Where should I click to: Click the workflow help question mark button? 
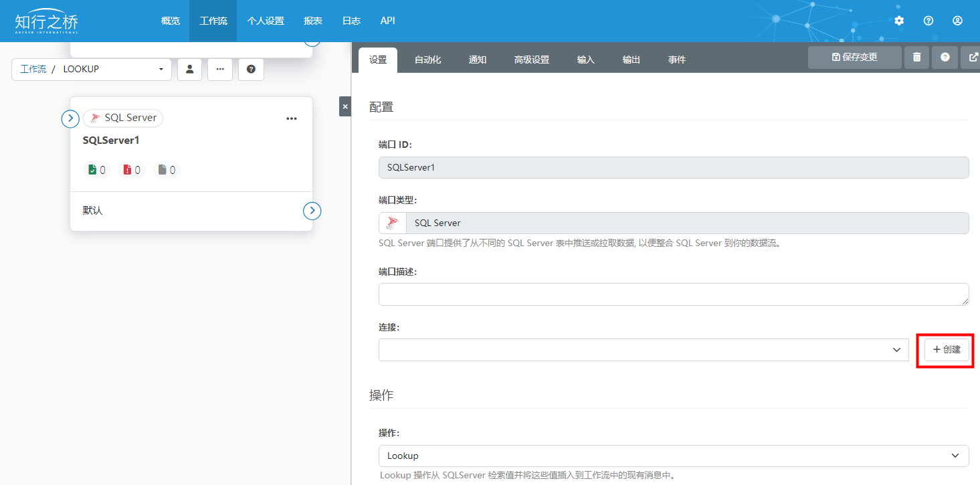pos(251,70)
